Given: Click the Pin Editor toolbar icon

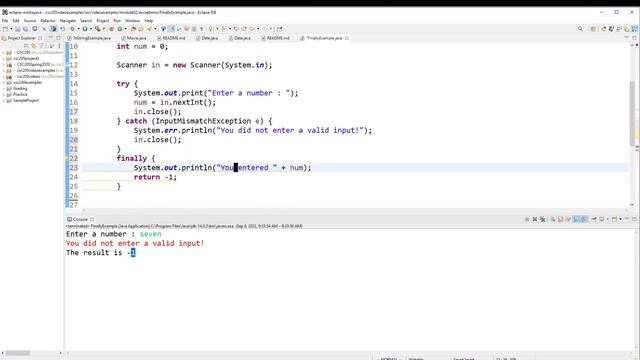Looking at the screenshot, I should point(280,29).
